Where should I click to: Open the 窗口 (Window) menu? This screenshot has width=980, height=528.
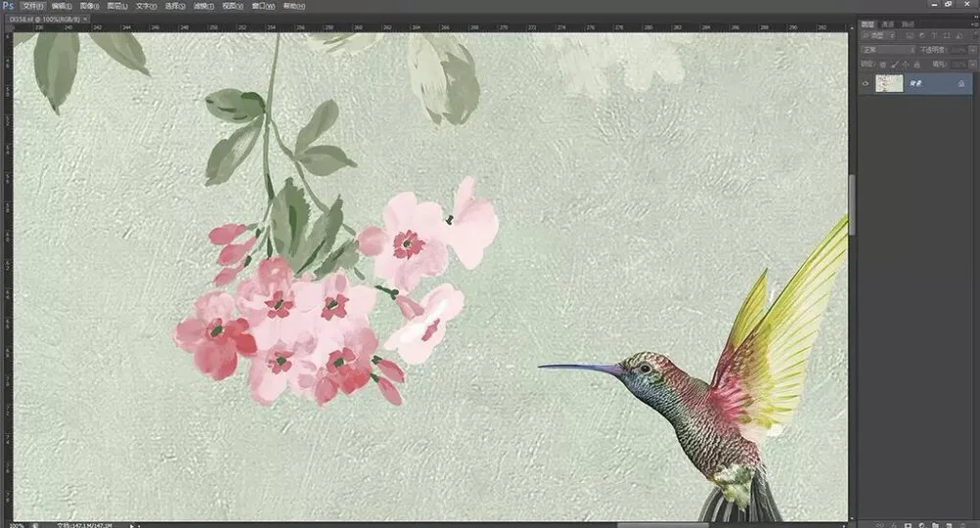tap(263, 6)
